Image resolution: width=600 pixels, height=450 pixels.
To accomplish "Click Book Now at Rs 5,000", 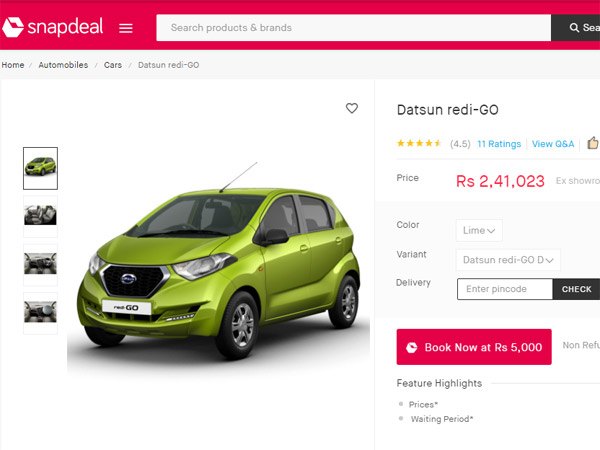I will tap(474, 347).
